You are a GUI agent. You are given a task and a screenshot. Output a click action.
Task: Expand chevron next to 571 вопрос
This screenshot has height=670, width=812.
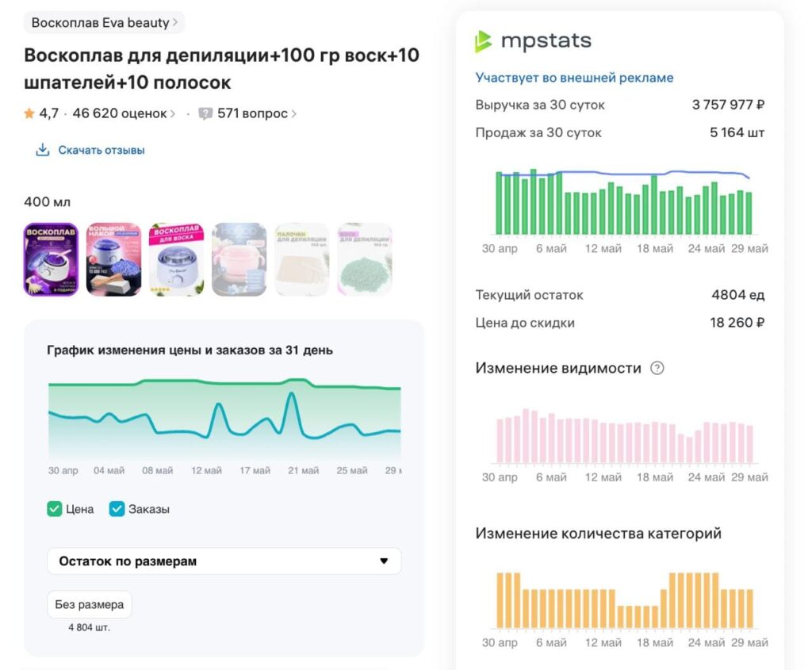293,113
